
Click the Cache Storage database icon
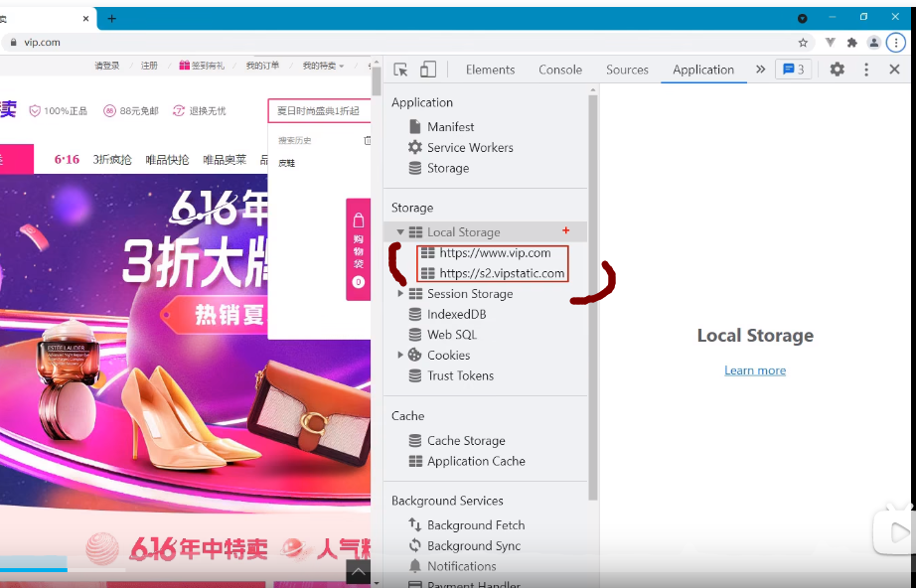[414, 440]
